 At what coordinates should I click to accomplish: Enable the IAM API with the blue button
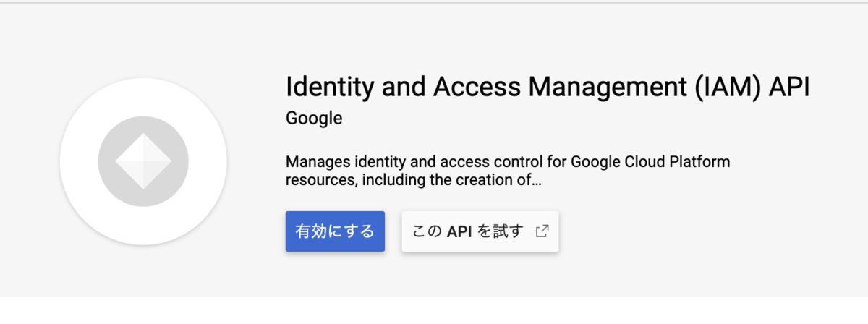pyautogui.click(x=335, y=231)
